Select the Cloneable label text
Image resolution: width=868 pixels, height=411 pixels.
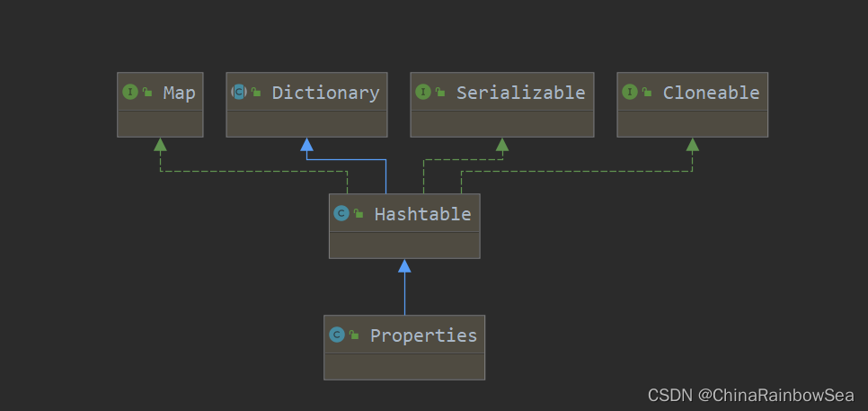[712, 93]
